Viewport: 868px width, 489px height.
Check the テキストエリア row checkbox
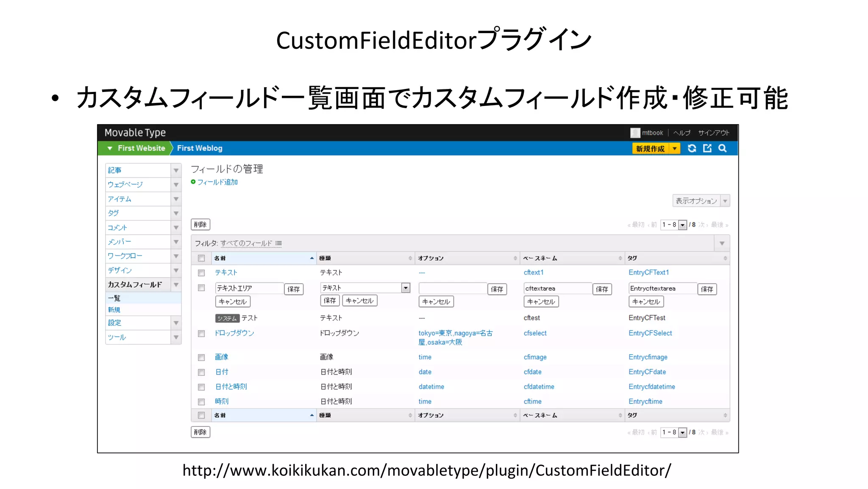pos(201,288)
